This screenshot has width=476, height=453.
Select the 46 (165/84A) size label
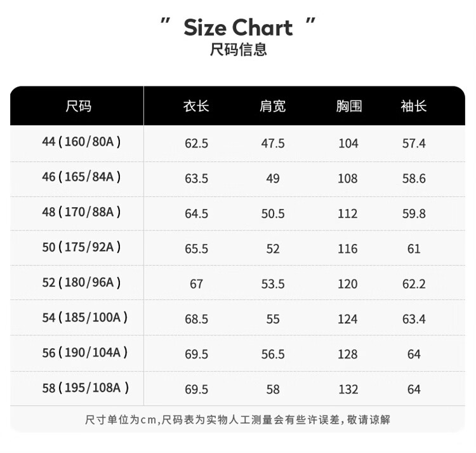coord(81,177)
